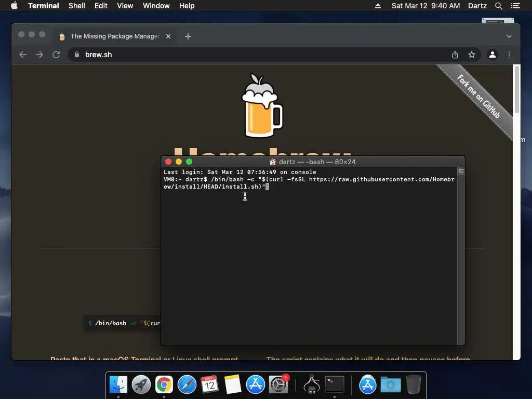Image resolution: width=532 pixels, height=399 pixels.
Task: Click the Fork me on GitHub ribbon
Action: (478, 96)
